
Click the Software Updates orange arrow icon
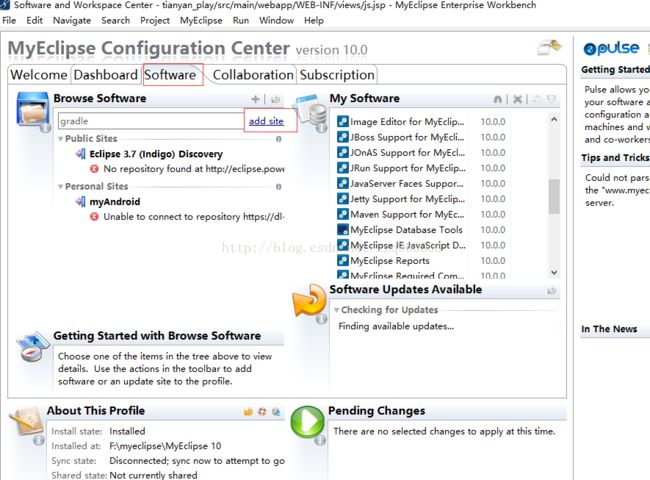309,302
